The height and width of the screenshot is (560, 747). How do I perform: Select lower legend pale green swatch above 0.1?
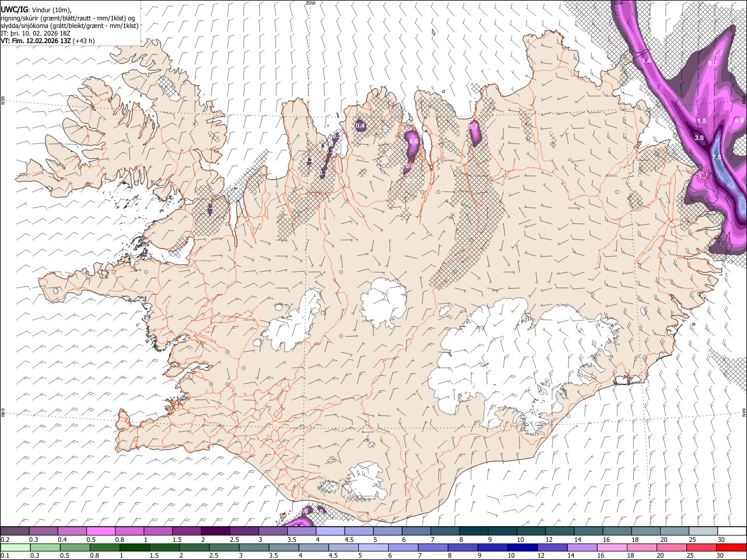pyautogui.click(x=15, y=547)
